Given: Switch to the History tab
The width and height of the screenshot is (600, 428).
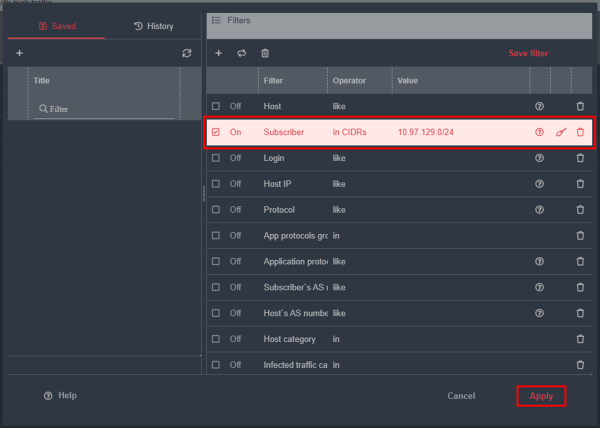Looking at the screenshot, I should (x=153, y=26).
